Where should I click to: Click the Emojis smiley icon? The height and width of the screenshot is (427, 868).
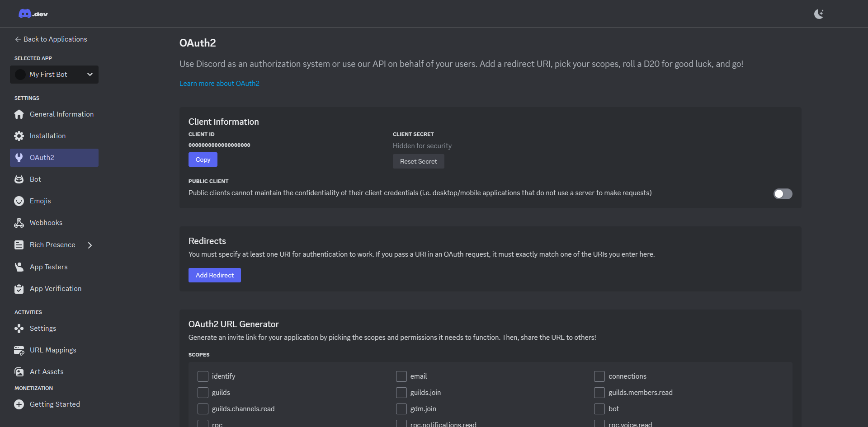point(19,201)
